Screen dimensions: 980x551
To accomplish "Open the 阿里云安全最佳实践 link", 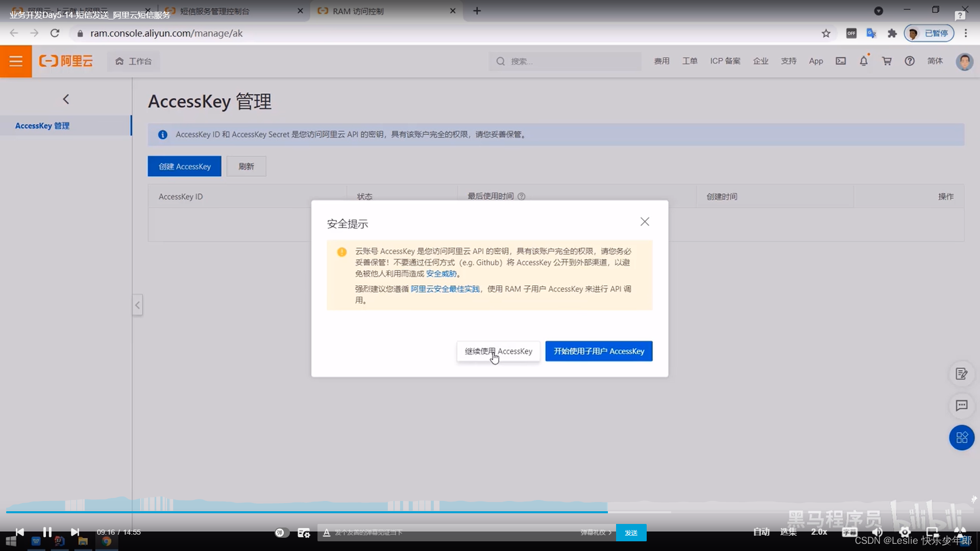I will click(445, 289).
